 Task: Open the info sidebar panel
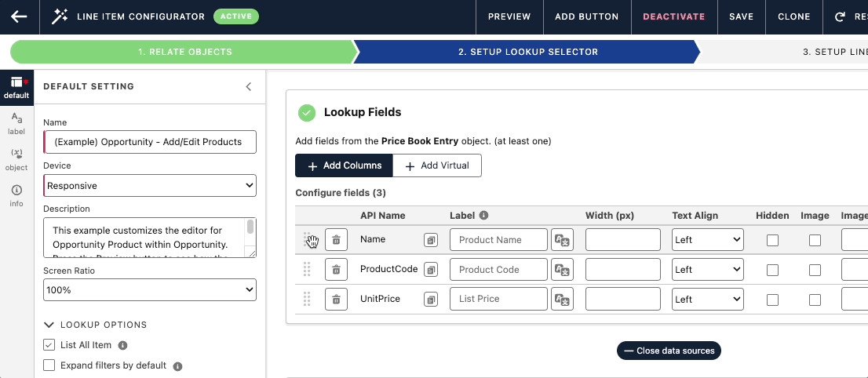pyautogui.click(x=16, y=195)
